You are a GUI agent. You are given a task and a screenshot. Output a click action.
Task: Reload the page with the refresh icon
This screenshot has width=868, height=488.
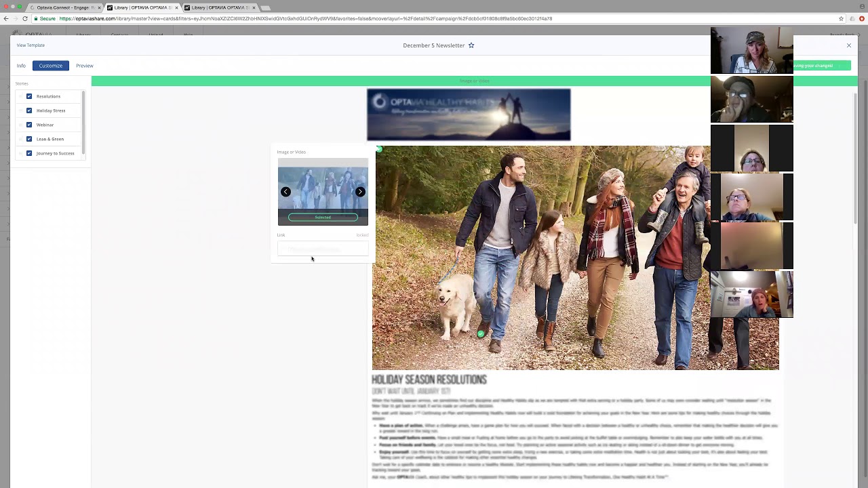point(25,18)
